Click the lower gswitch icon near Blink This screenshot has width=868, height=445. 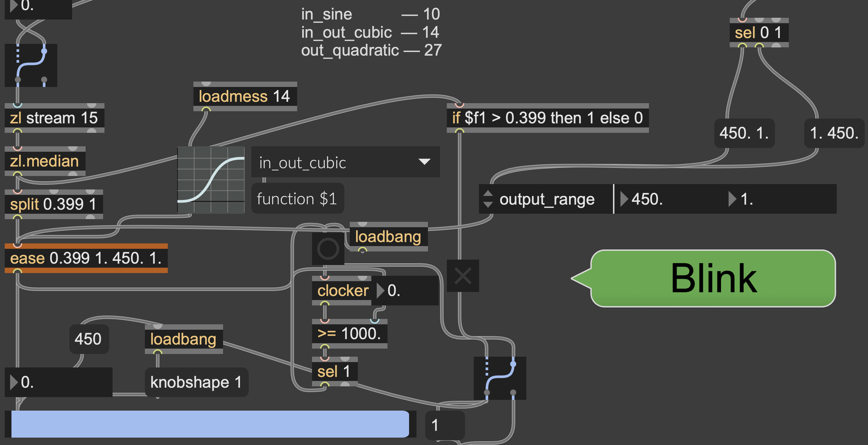click(500, 378)
